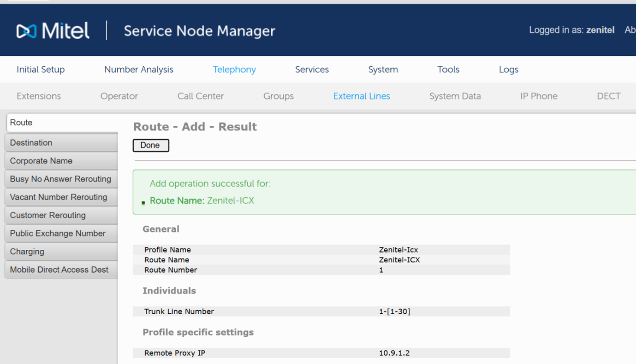Open the IP Phone tab

click(538, 96)
